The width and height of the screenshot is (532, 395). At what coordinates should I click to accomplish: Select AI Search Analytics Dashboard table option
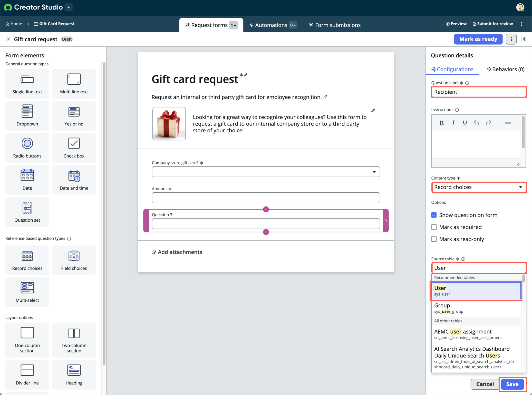point(476,358)
